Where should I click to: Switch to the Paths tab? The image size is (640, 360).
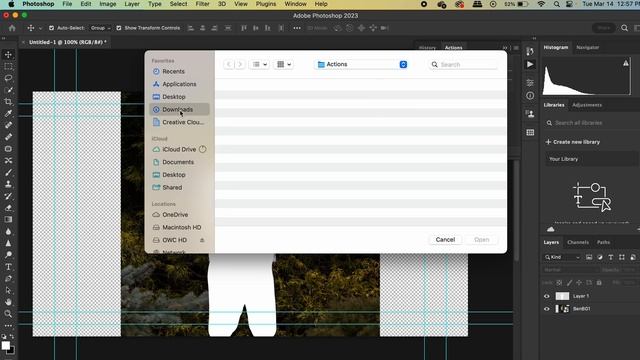coord(603,242)
